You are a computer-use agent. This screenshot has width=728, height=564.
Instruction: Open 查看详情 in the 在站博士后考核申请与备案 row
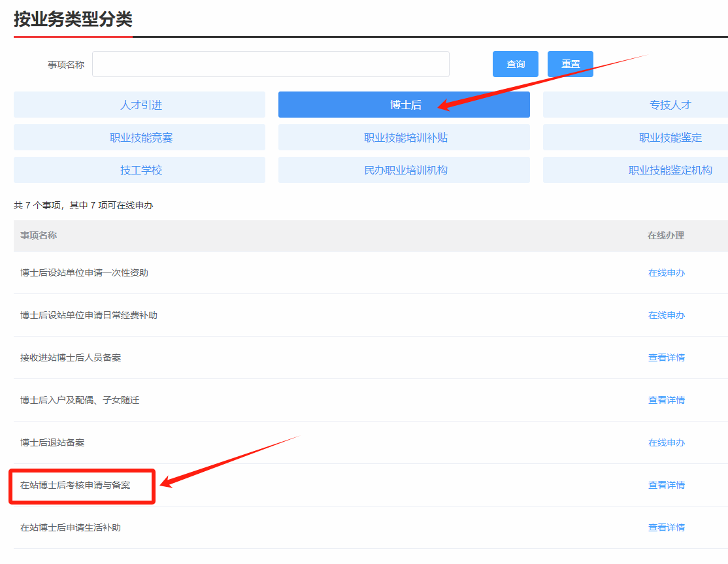[666, 485]
